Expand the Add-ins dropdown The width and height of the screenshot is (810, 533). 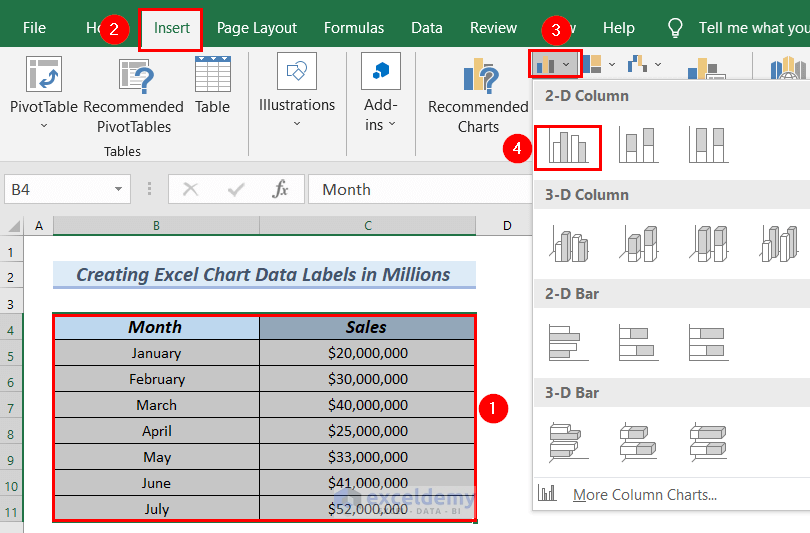point(391,125)
